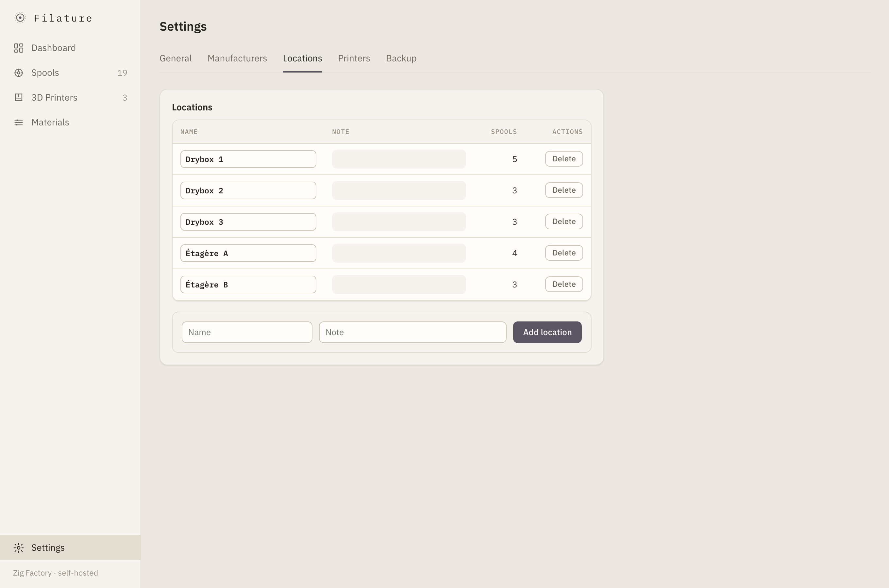Click spool count 4 for Étagère A

click(515, 253)
